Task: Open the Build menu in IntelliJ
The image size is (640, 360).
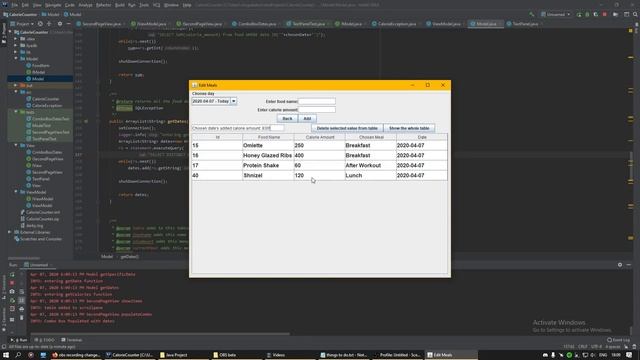Action: click(120, 5)
